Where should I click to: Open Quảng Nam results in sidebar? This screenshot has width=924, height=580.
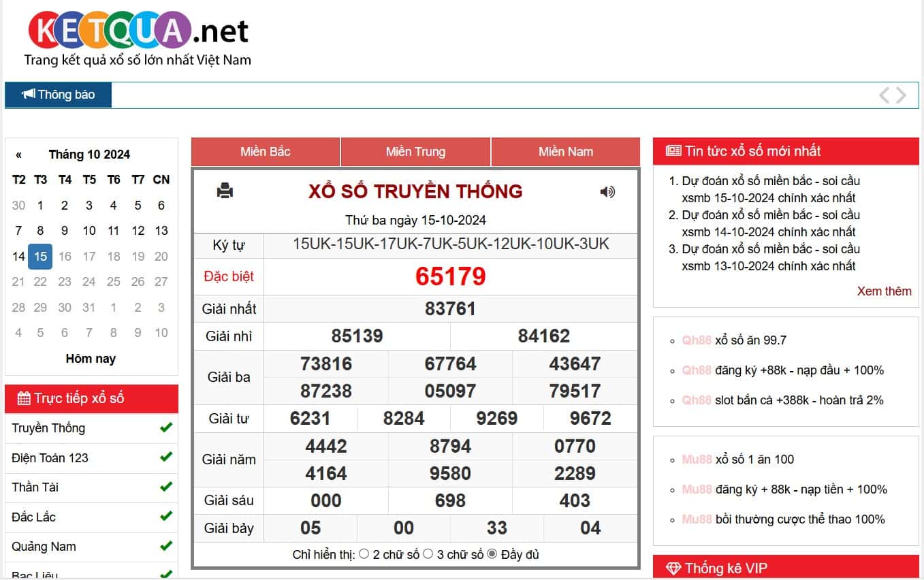coord(44,546)
